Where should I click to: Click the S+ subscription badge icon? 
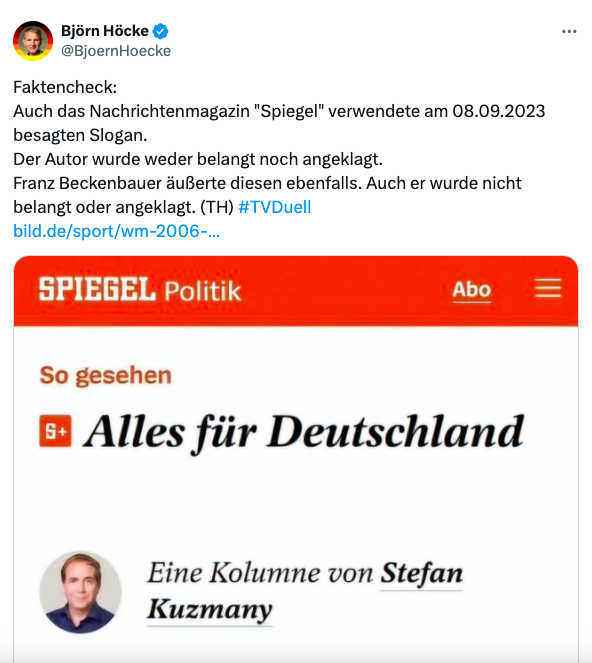[x=55, y=431]
